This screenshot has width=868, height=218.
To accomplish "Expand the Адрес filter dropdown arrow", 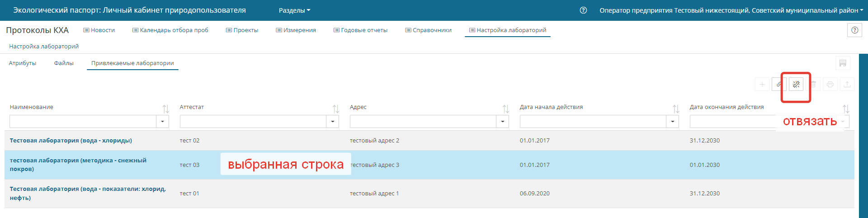I will pos(502,122).
